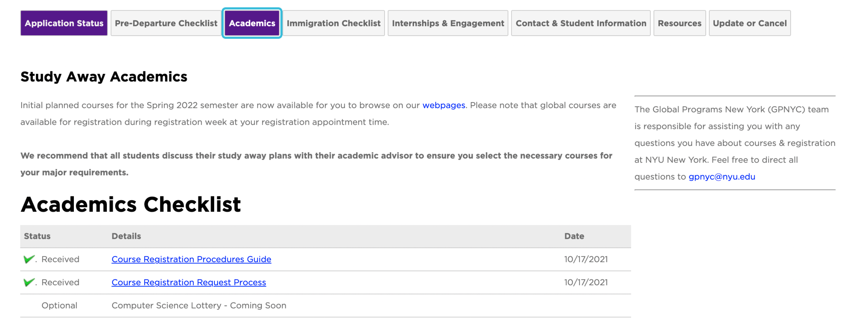Click the Optional status label

click(x=59, y=305)
